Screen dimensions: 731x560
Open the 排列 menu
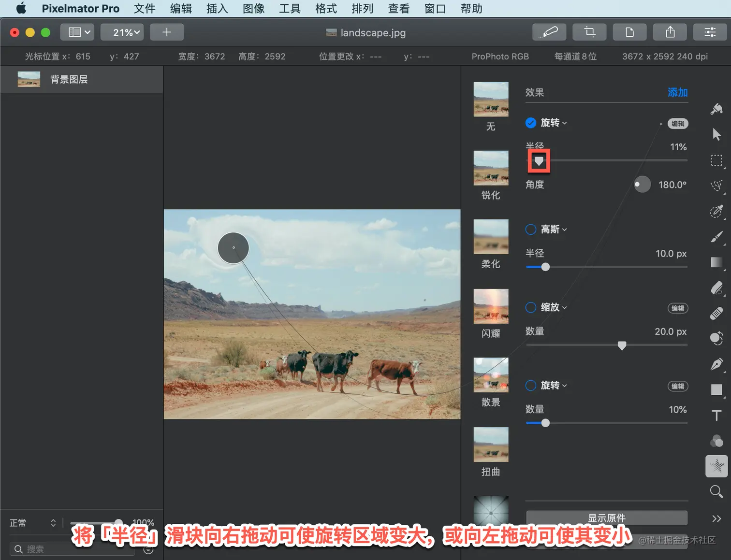pyautogui.click(x=362, y=8)
